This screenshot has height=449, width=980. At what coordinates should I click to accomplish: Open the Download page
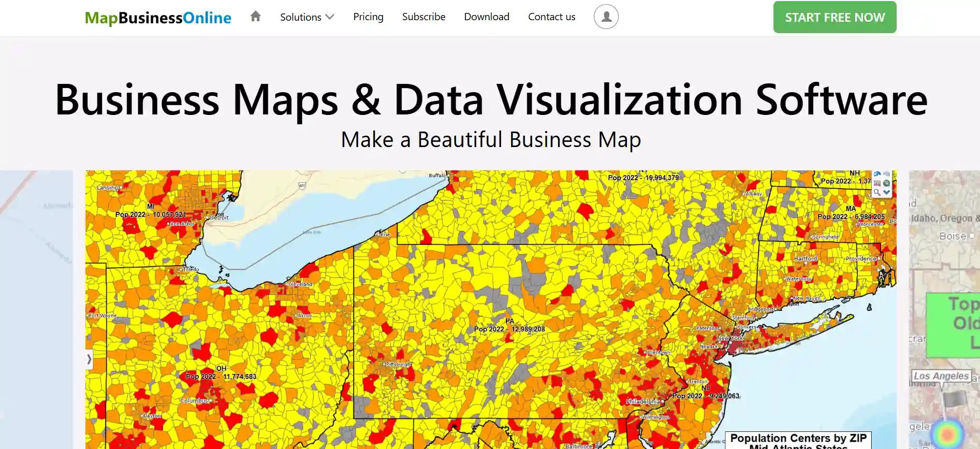(487, 17)
